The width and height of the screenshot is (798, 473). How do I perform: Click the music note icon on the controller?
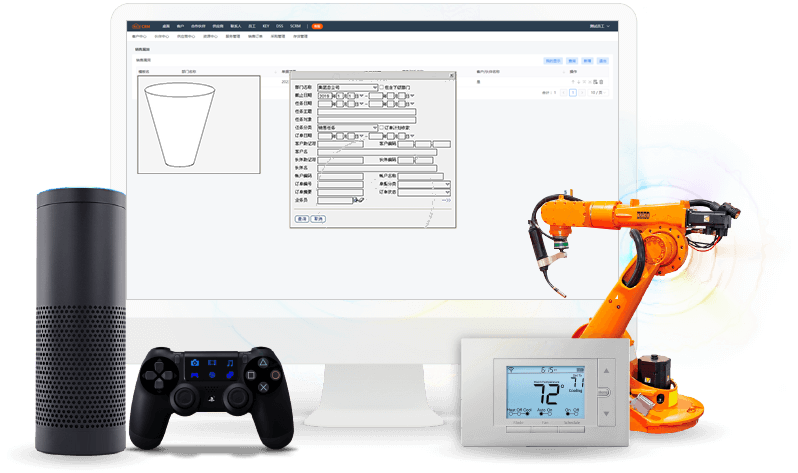click(x=230, y=361)
